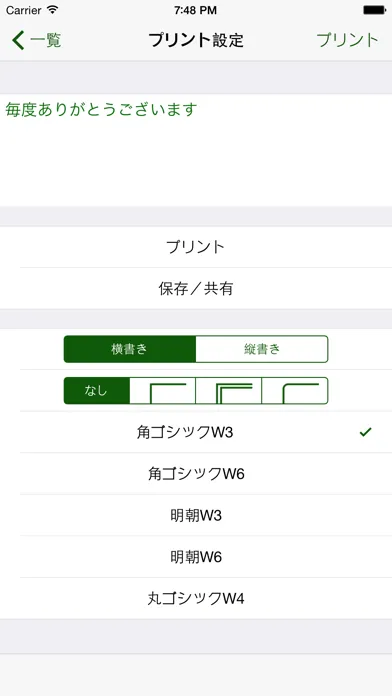Open 保存/共有 save and share option
Screen dimensions: 392x696
[196, 289]
